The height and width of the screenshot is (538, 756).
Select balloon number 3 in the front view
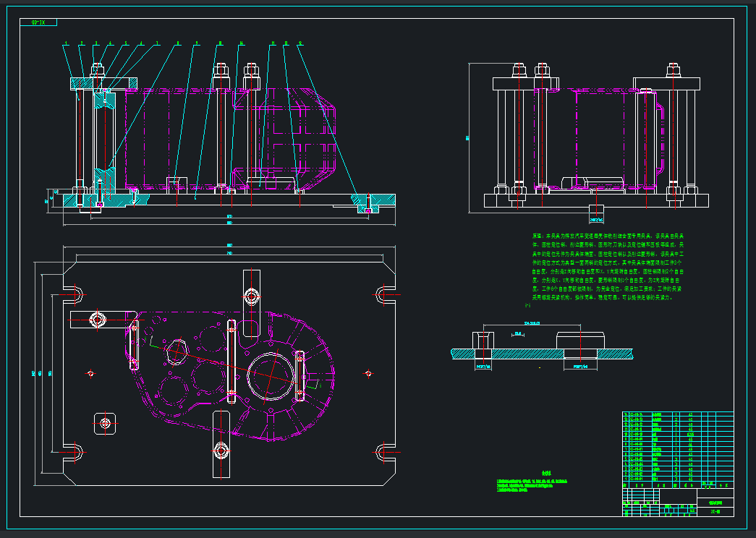click(96, 44)
